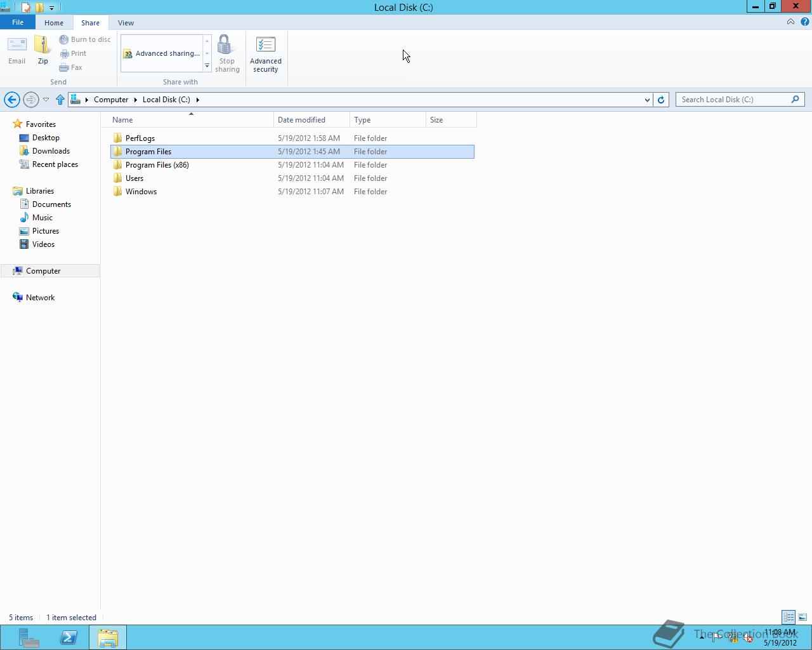Expand the arrow after Local Disk (C:) breadcrumb
Screen dimensions: 812x650
pyautogui.click(x=198, y=100)
